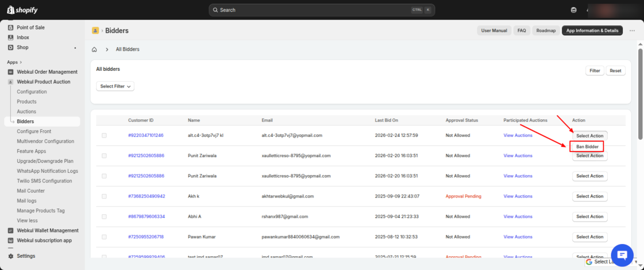Image resolution: width=644 pixels, height=270 pixels.
Task: Click View Auctions for Akh k
Action: point(518,196)
